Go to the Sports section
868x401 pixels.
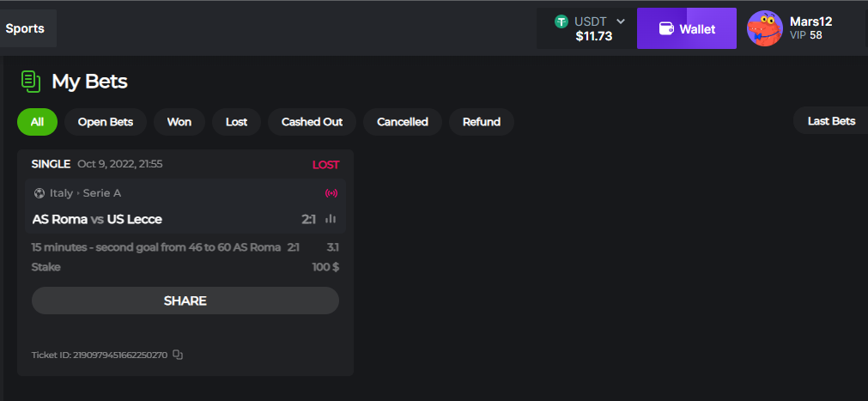(25, 28)
